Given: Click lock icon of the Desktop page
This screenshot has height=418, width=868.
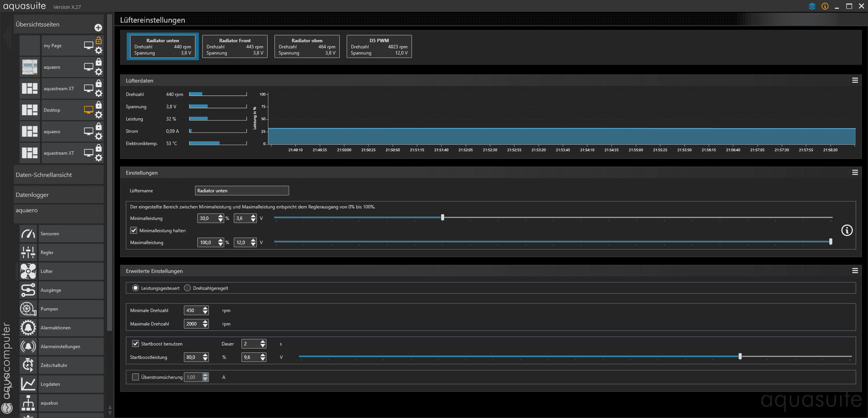Looking at the screenshot, I should (99, 105).
